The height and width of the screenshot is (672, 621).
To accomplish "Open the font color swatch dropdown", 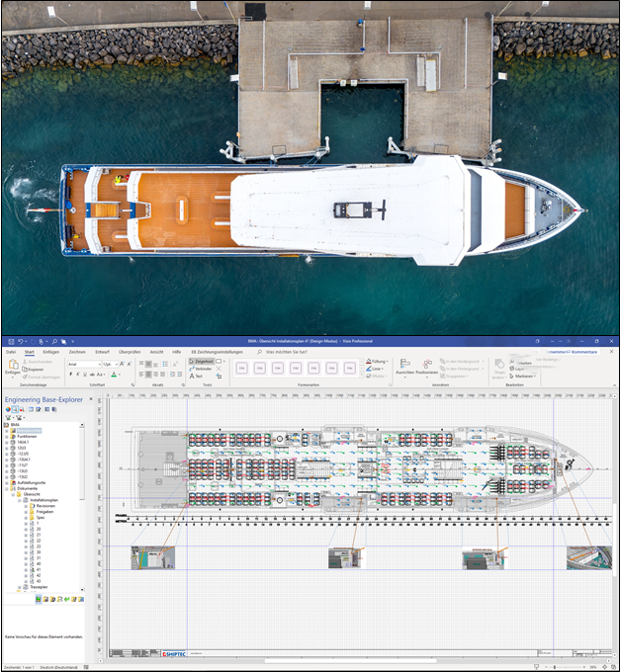I will (x=115, y=375).
